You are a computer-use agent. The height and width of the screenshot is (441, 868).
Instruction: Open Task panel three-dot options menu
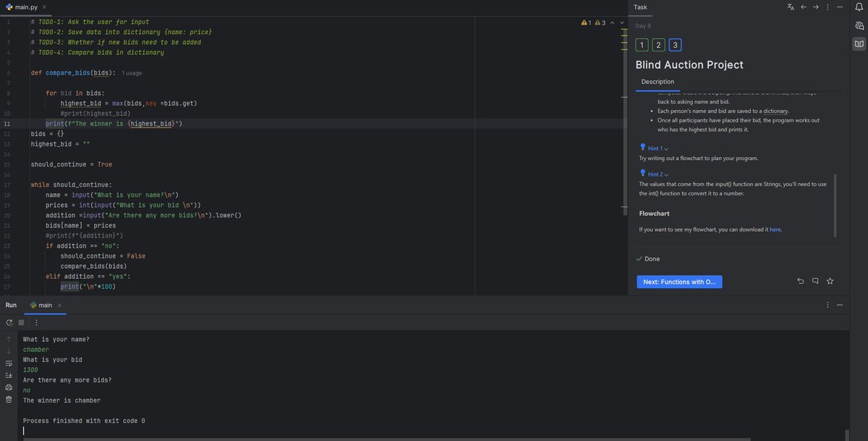point(827,7)
